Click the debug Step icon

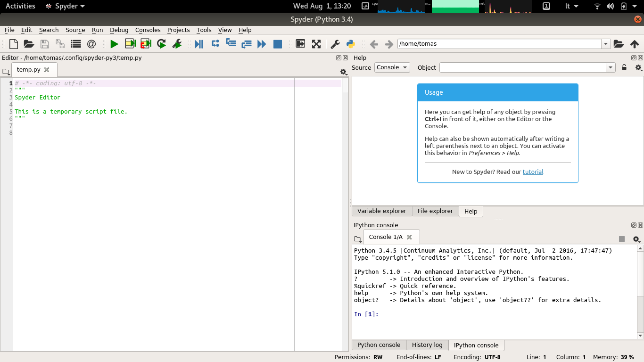215,44
